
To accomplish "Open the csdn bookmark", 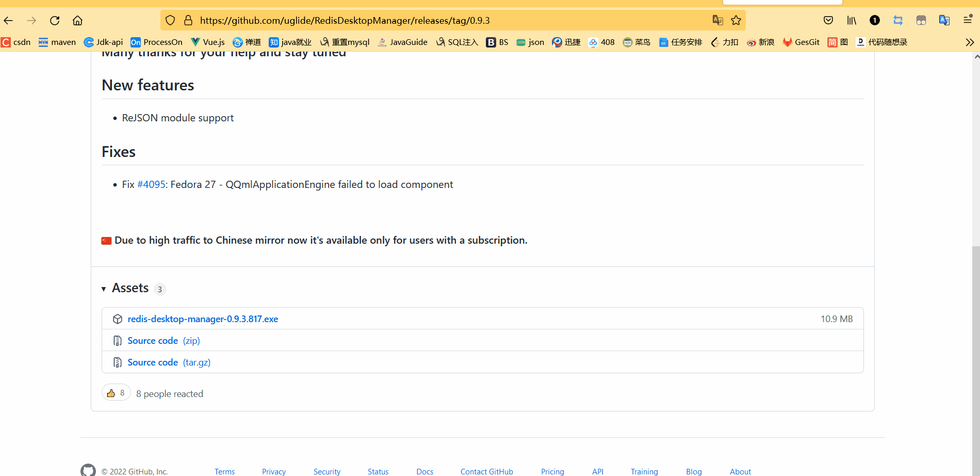I will coord(16,42).
